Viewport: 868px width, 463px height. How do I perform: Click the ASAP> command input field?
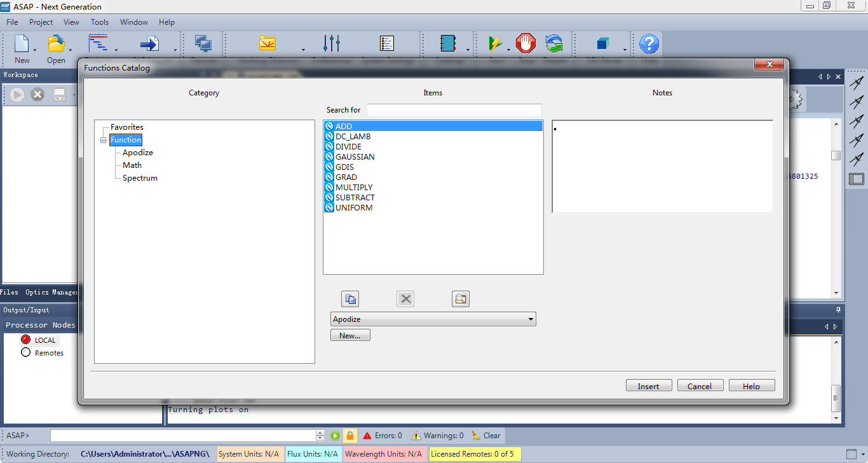pyautogui.click(x=183, y=436)
